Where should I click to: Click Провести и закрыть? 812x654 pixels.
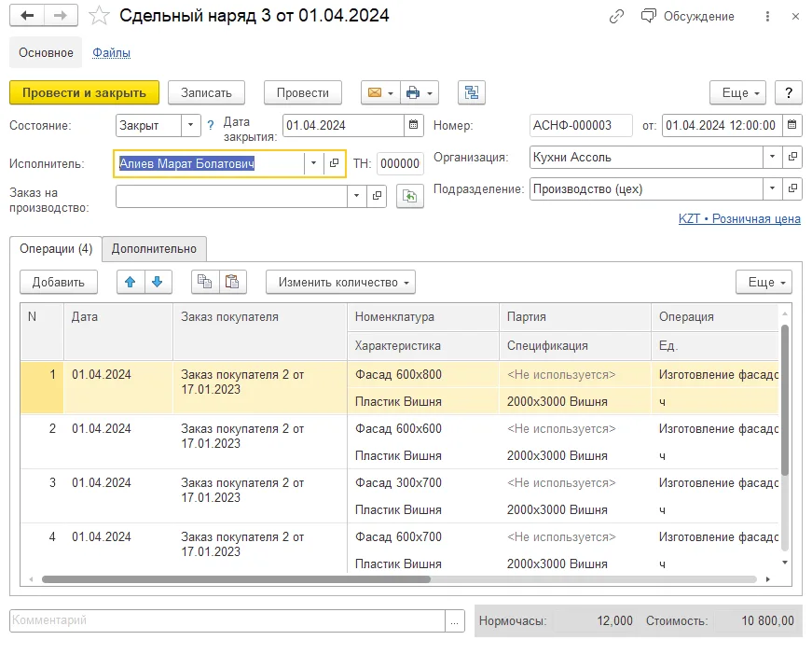click(85, 92)
